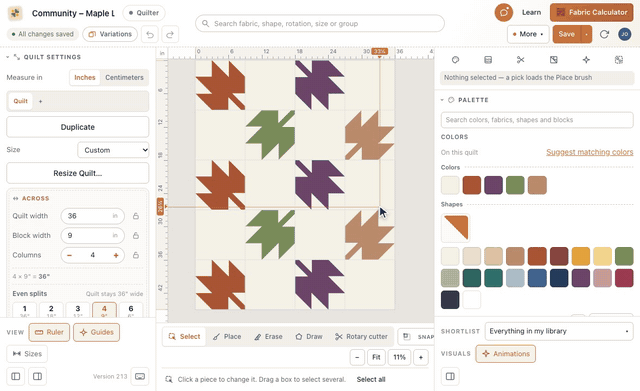Click the Snap toggle icon
The image size is (640, 391).
pos(407,337)
